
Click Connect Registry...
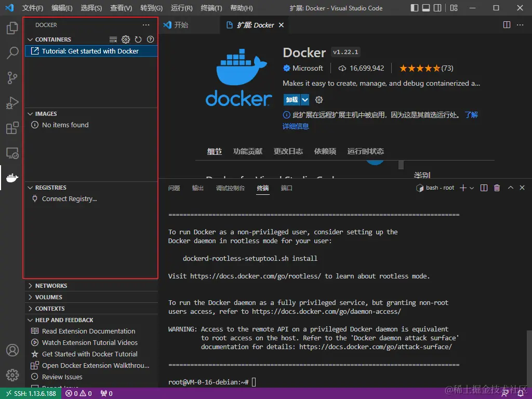(x=69, y=199)
